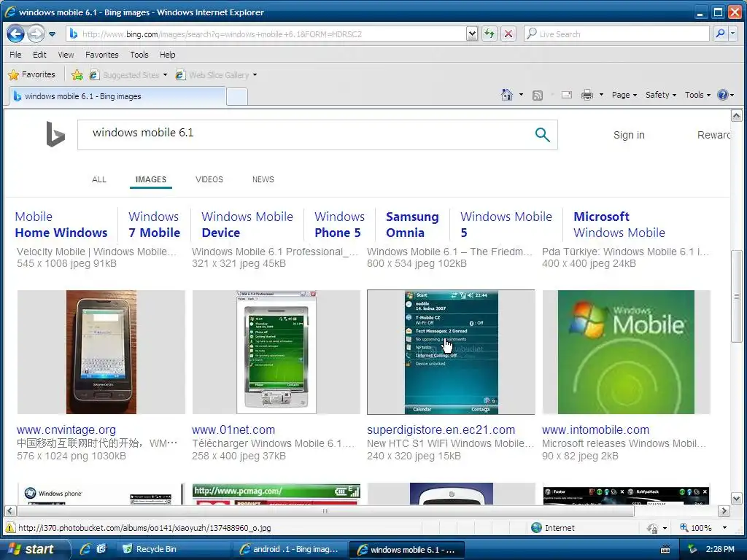Expand the address bar URL history dropdown
The width and height of the screenshot is (747, 560).
coord(472,34)
